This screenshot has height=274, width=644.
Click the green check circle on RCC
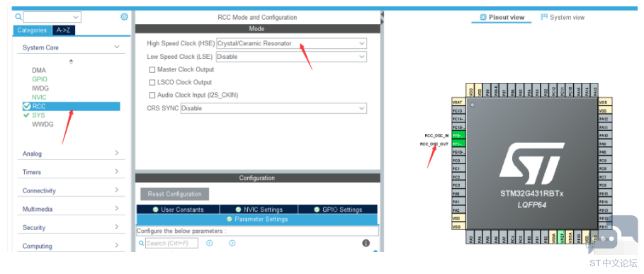[x=27, y=107]
